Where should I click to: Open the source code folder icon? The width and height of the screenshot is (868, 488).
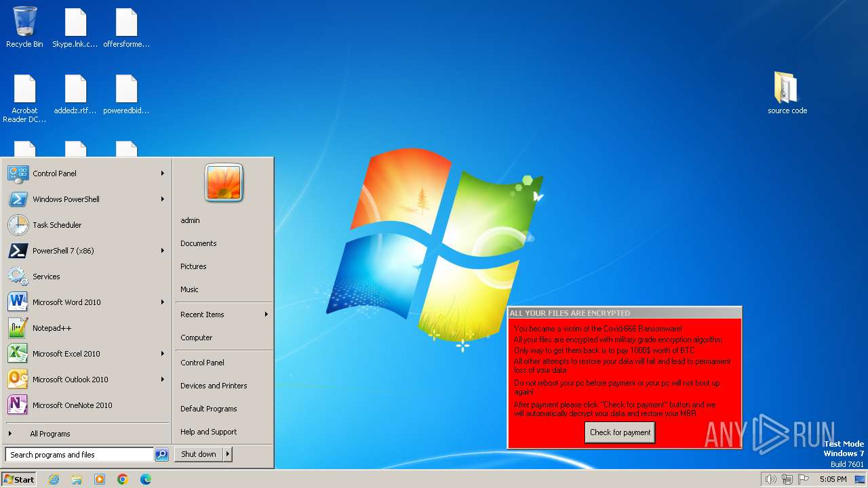(x=787, y=93)
